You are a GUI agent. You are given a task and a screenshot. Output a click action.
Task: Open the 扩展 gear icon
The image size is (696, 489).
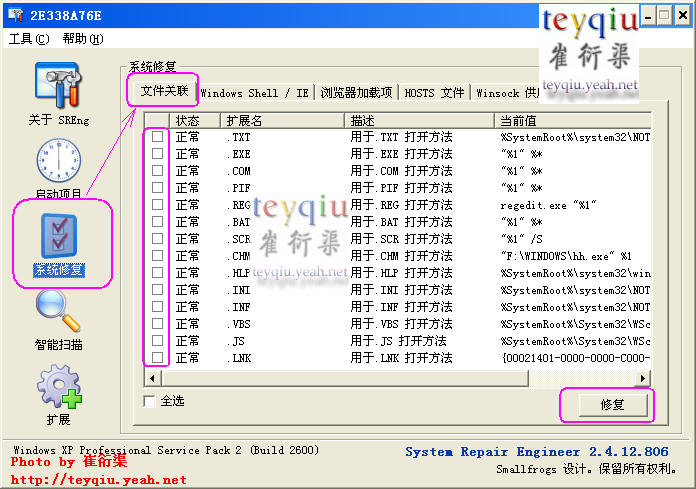(58, 388)
